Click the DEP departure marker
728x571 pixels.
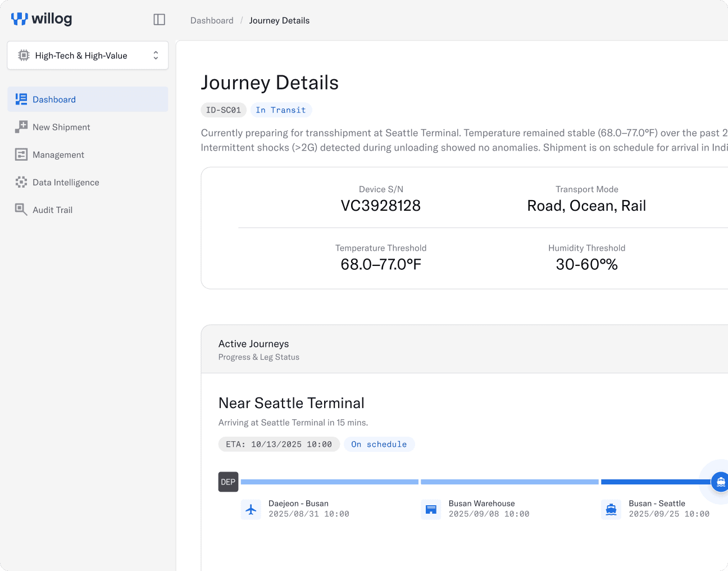(229, 482)
